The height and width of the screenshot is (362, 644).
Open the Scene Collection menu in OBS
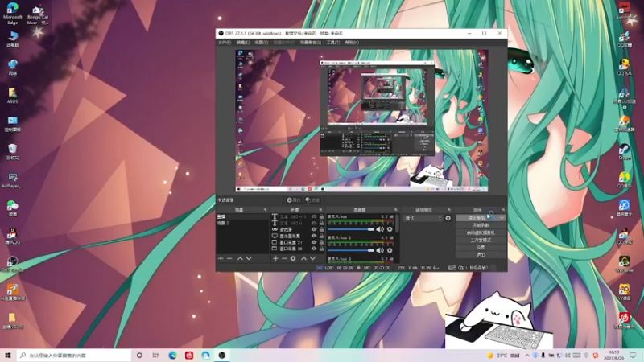[311, 43]
